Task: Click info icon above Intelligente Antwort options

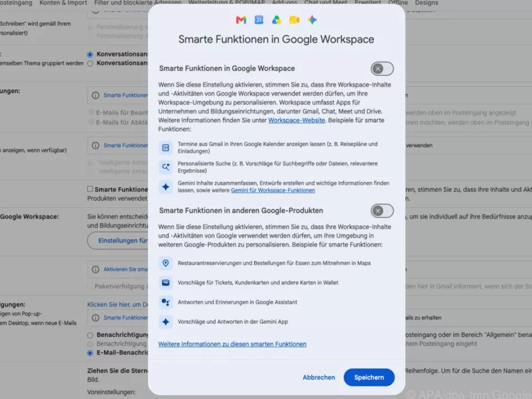Action: tap(96, 146)
